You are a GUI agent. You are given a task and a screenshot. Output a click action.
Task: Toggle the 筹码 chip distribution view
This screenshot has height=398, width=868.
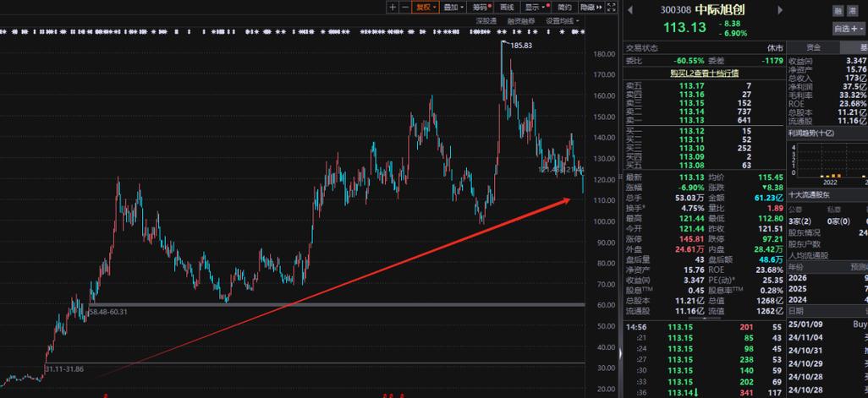481,8
